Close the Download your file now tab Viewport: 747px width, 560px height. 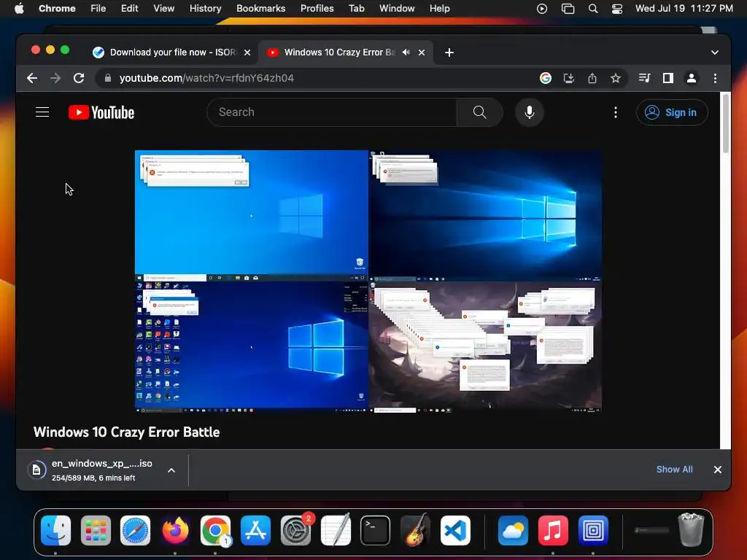tap(247, 52)
